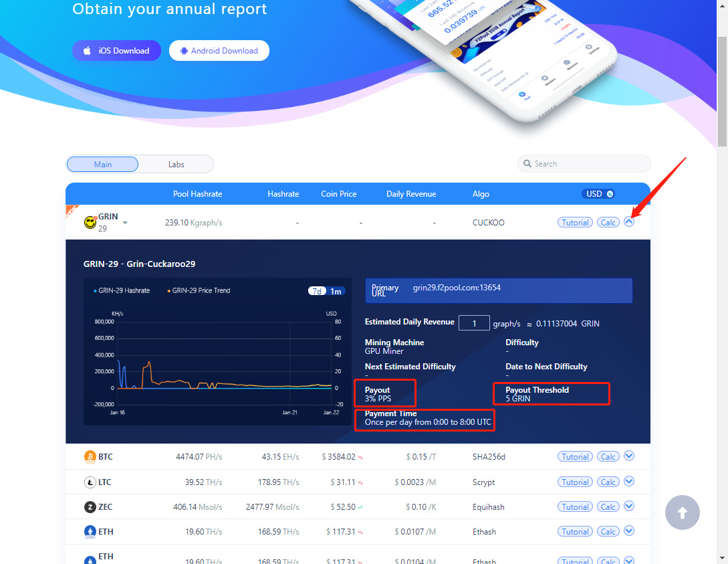Click the 43.15 EH/s hashrate value

click(x=280, y=457)
